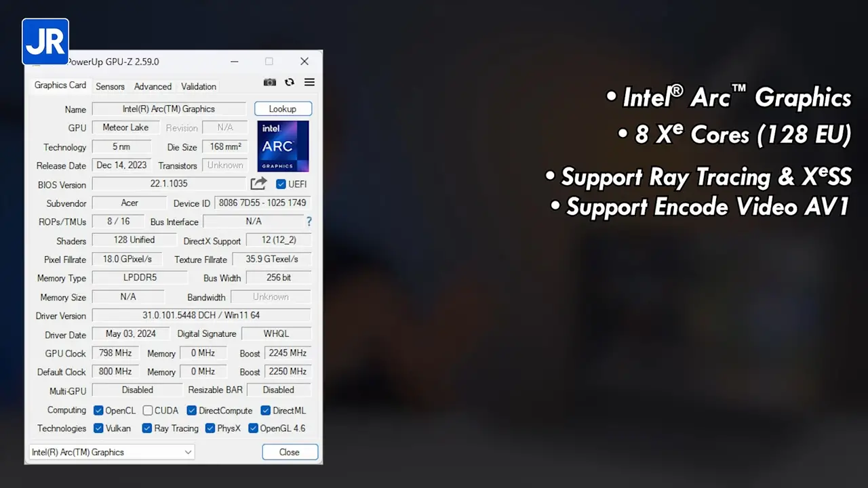868x488 pixels.
Task: Click the Close button at bottom
Action: point(290,452)
